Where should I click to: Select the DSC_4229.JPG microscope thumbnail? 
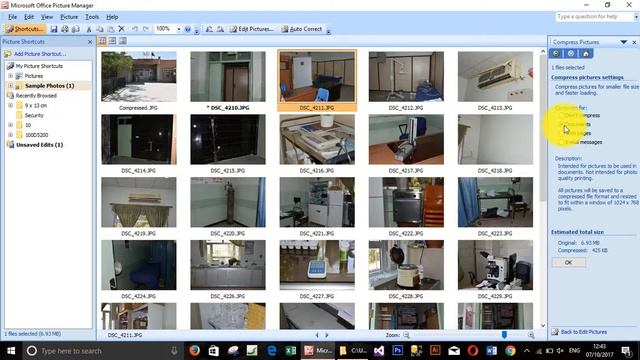pyautogui.click(x=495, y=265)
